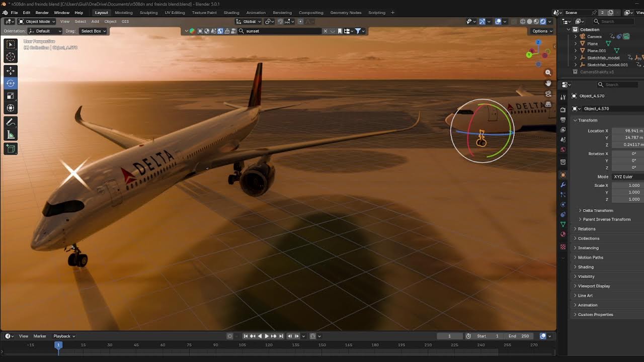The image size is (644, 362).
Task: Select the Move tool
Action: coord(11,71)
